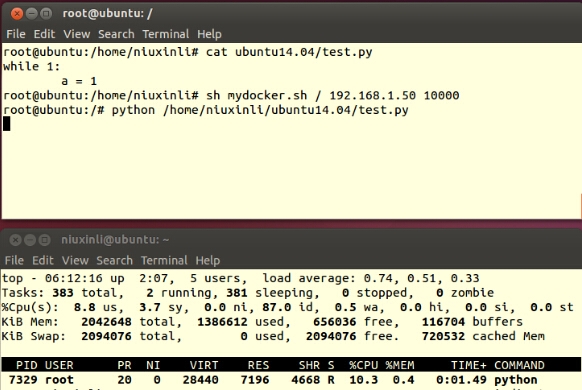Open Terminal menu in root@ubuntu terminal

coord(166,34)
